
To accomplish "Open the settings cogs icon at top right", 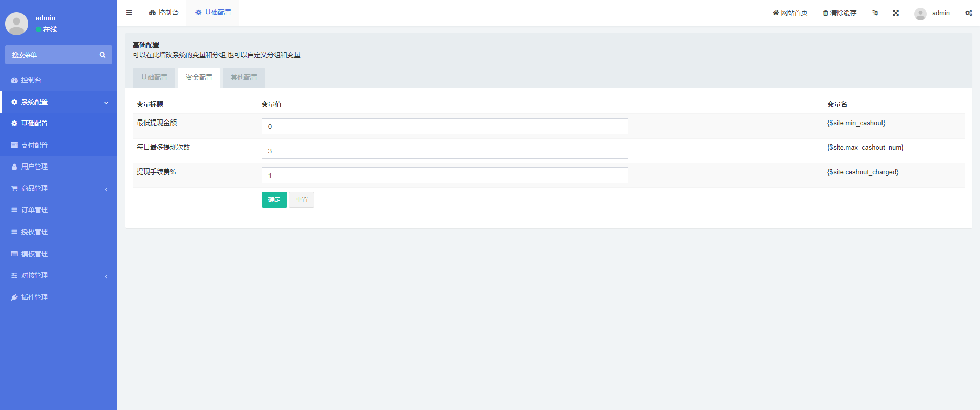I will click(x=968, y=13).
